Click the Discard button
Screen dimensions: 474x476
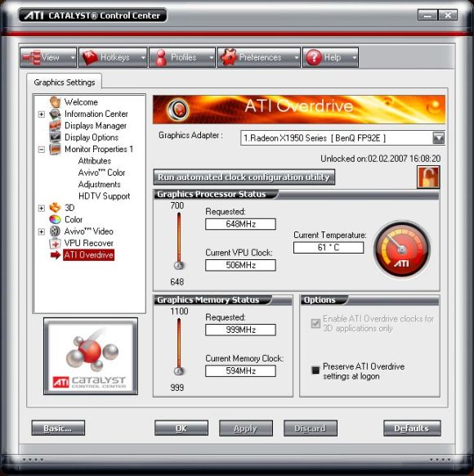(x=311, y=428)
